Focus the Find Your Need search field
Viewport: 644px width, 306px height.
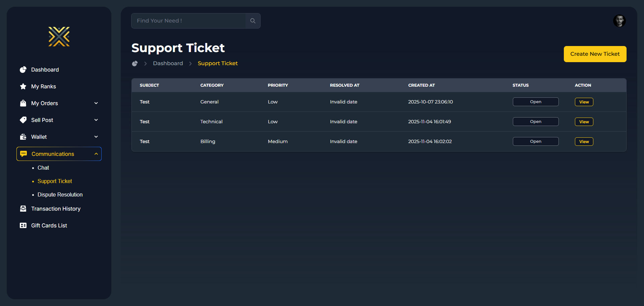(189, 21)
